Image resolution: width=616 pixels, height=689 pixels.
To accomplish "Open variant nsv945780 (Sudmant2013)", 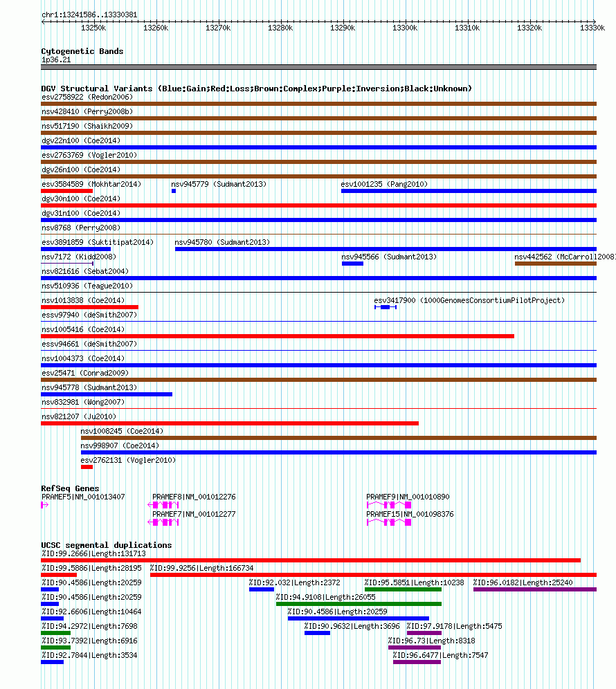I will coord(386,249).
